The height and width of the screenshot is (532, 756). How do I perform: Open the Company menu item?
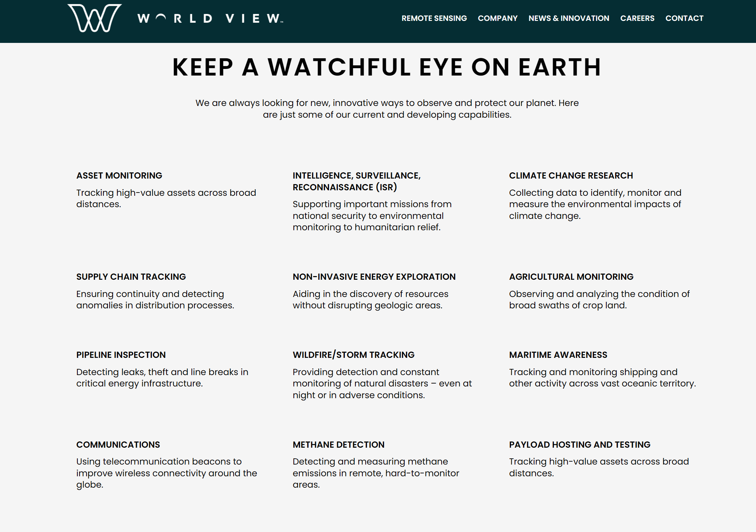pyautogui.click(x=497, y=18)
